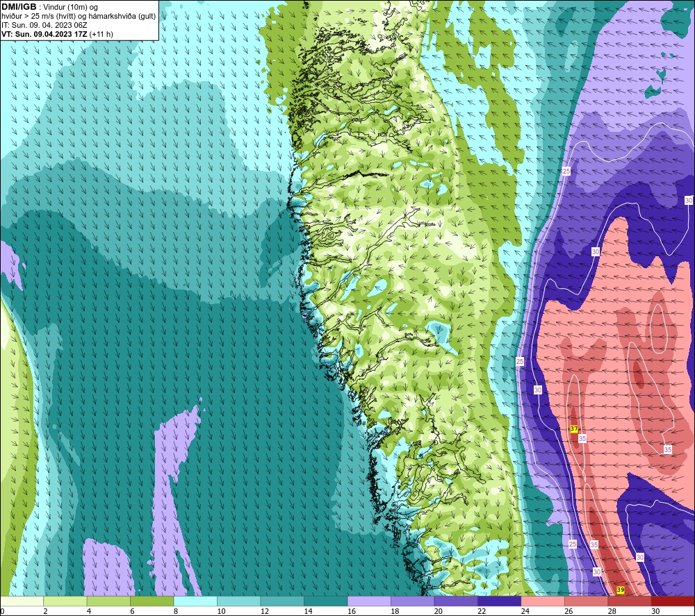
Task: Click the light teal 10–12 legend swatch
Action: (x=239, y=601)
